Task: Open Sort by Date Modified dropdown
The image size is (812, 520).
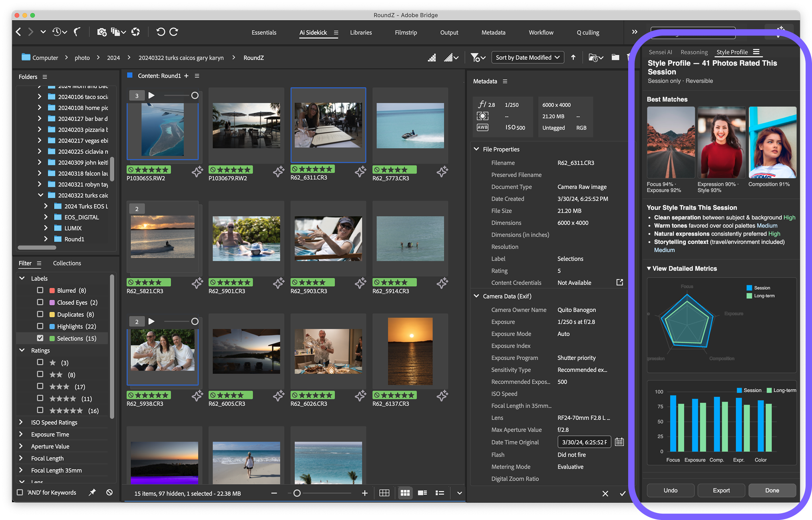Action: (527, 58)
